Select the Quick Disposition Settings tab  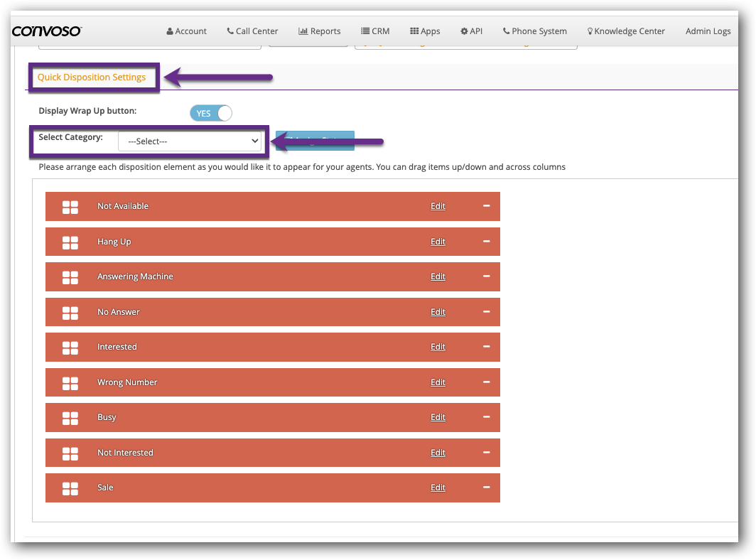(92, 77)
